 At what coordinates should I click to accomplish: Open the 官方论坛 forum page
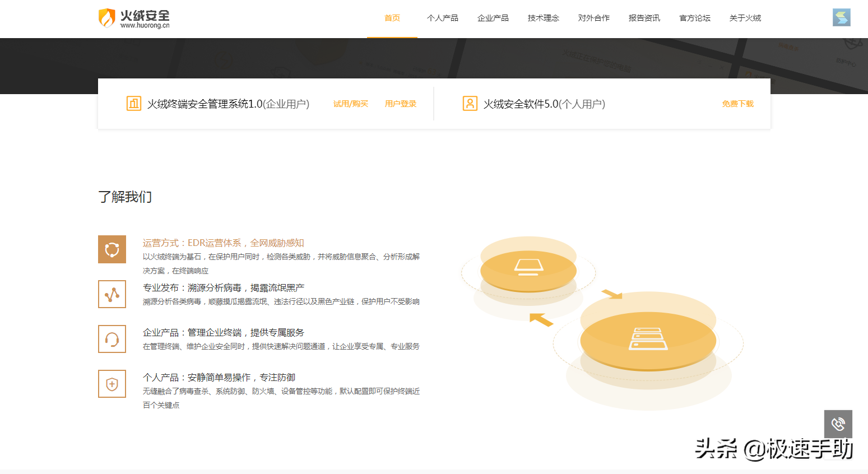[694, 17]
